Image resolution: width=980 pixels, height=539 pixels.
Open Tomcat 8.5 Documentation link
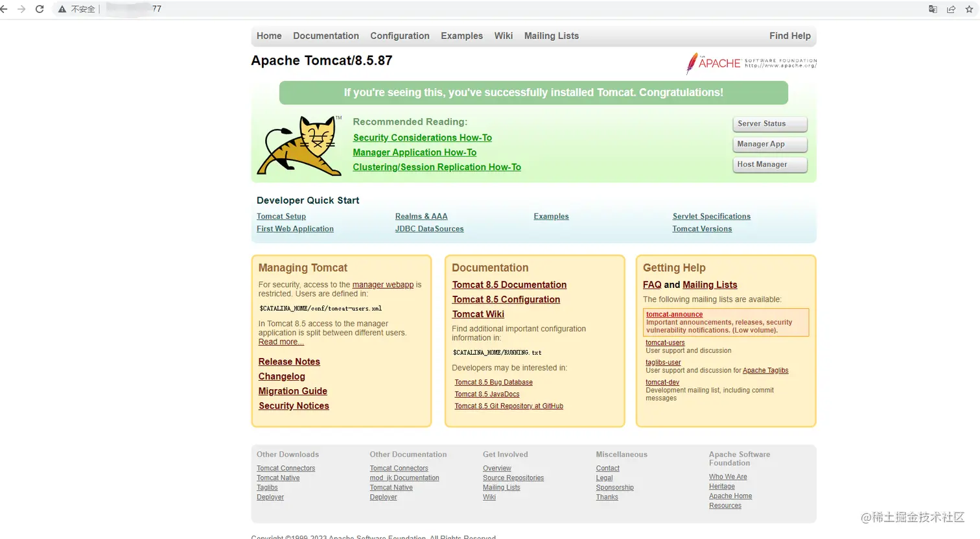[509, 285]
